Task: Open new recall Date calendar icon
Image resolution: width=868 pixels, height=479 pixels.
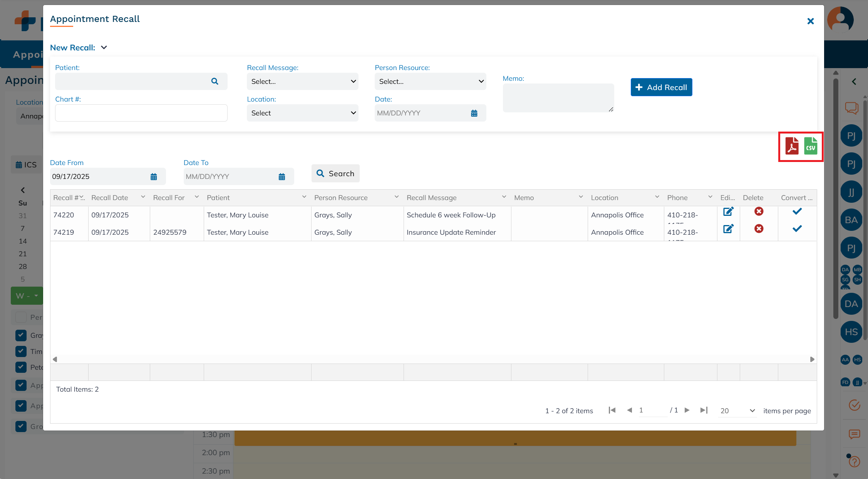Action: pyautogui.click(x=474, y=113)
